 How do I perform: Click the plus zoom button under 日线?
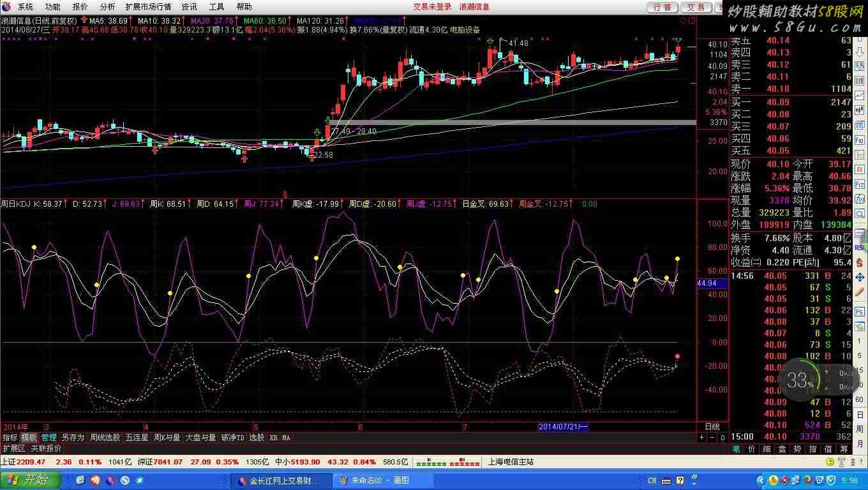702,438
